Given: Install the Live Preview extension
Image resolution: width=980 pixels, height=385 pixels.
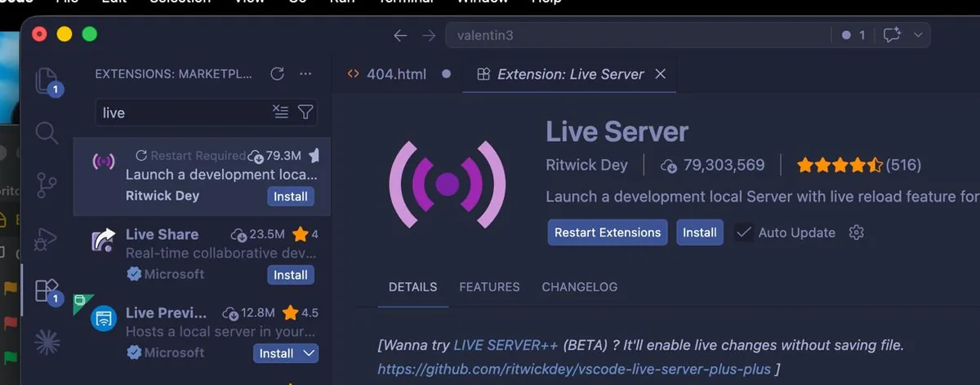Looking at the screenshot, I should tap(276, 353).
